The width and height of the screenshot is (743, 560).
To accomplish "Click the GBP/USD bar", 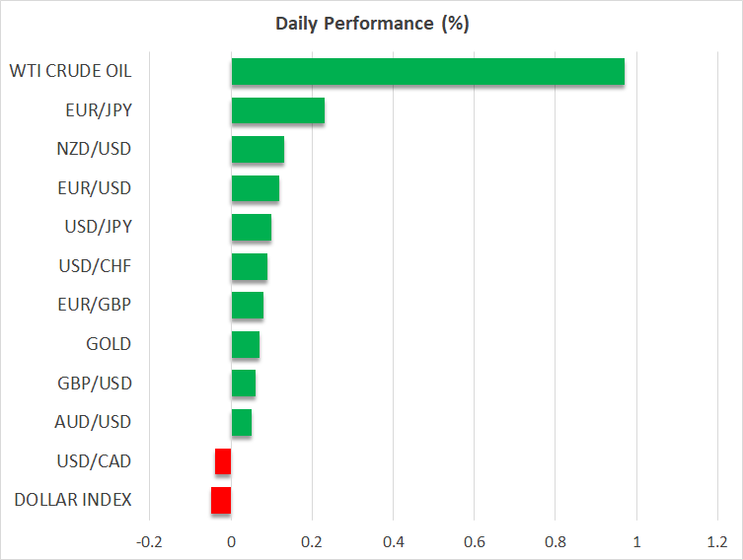I will click(x=243, y=384).
